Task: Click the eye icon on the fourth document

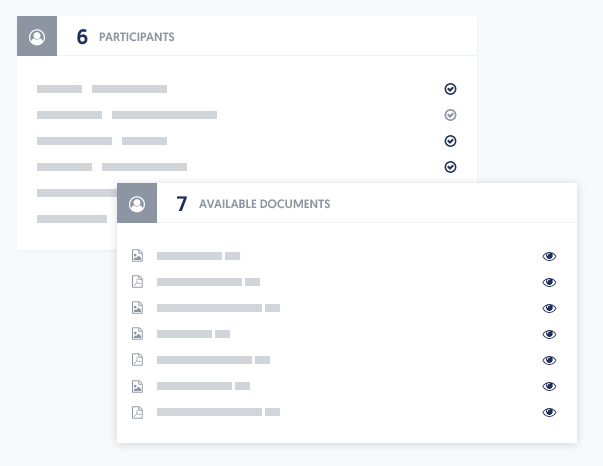Action: (x=549, y=334)
